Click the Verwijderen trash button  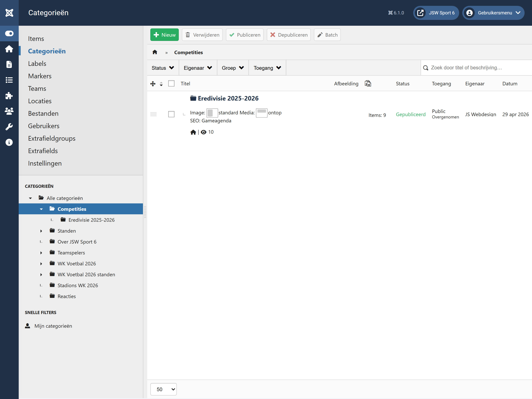[x=202, y=35]
